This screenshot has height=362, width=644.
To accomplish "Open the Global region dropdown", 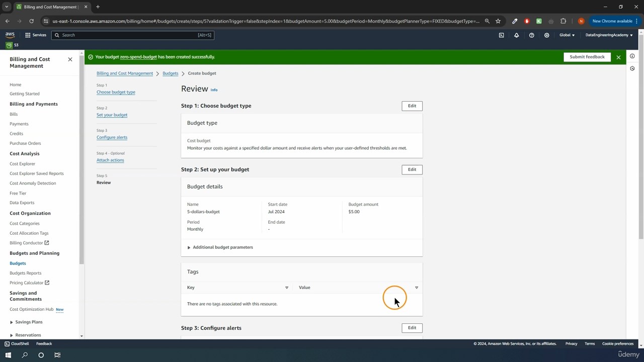I will pos(567,35).
